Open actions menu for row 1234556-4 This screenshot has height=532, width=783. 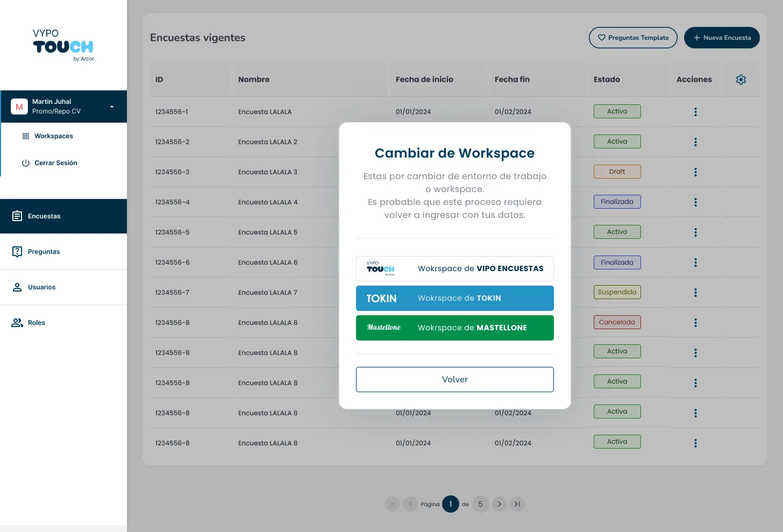point(695,202)
